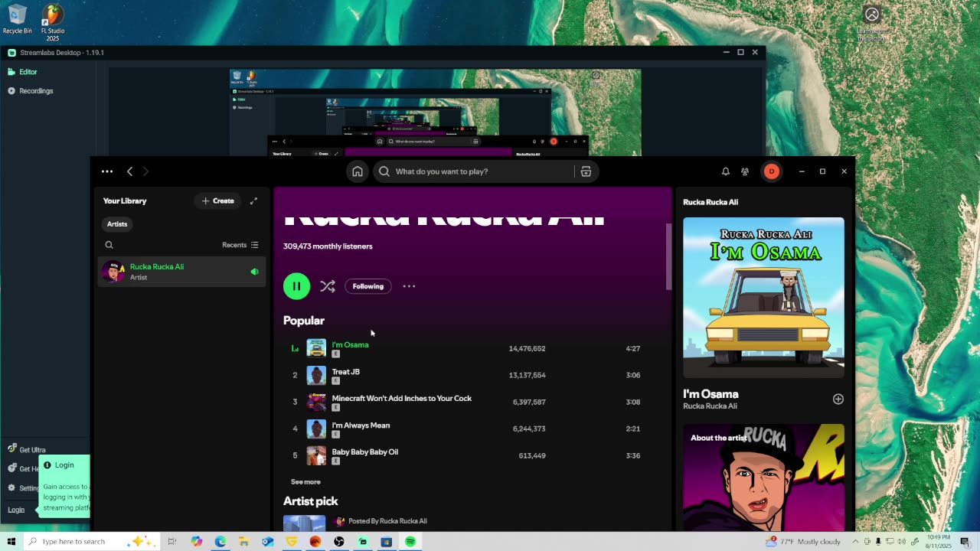Open I'm Osama title in Now Playing panel
980x551 pixels.
[710, 394]
